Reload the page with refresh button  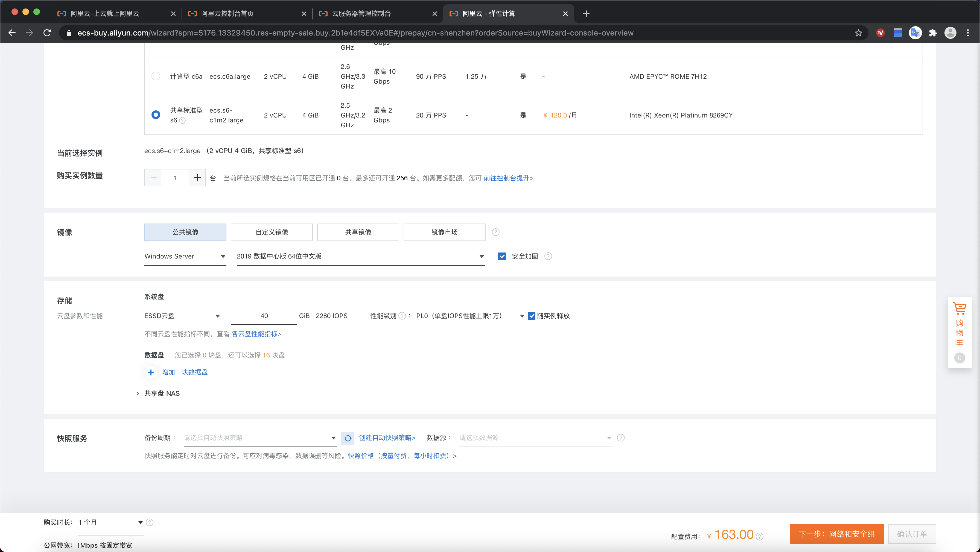tap(47, 33)
